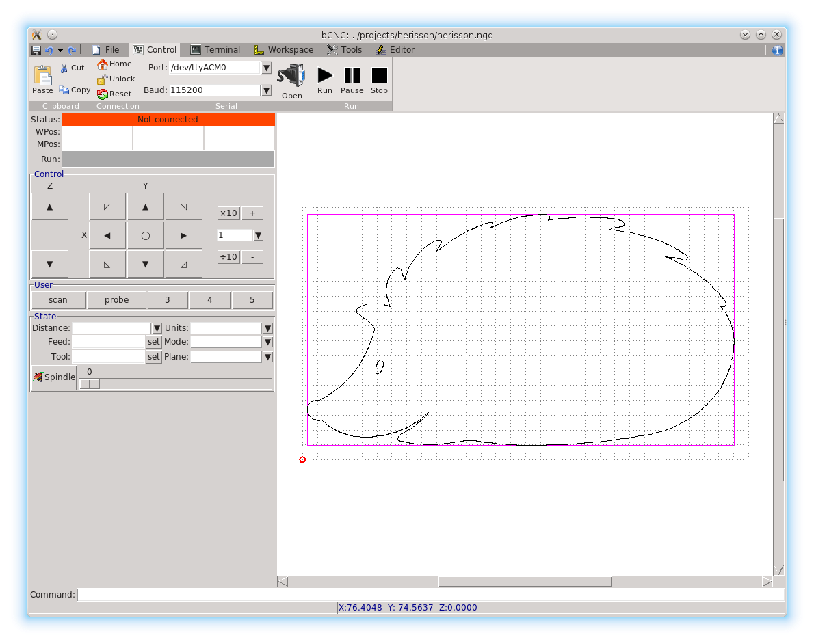Click the save disk icon
The height and width of the screenshot is (644, 814).
coord(36,50)
